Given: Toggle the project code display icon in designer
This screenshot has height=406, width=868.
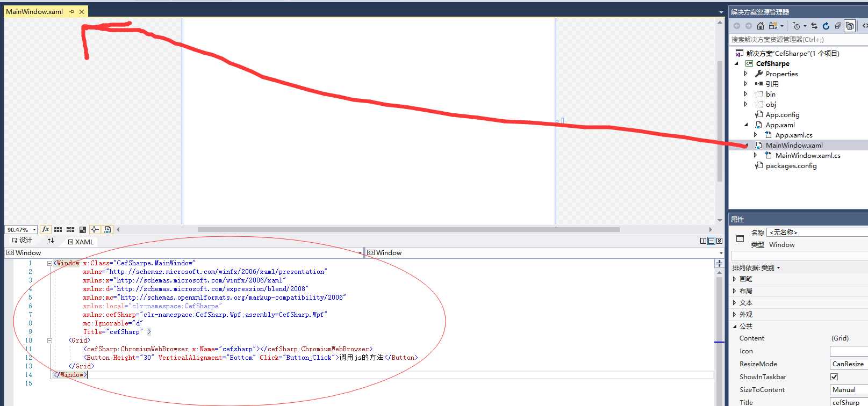Looking at the screenshot, I should [107, 229].
